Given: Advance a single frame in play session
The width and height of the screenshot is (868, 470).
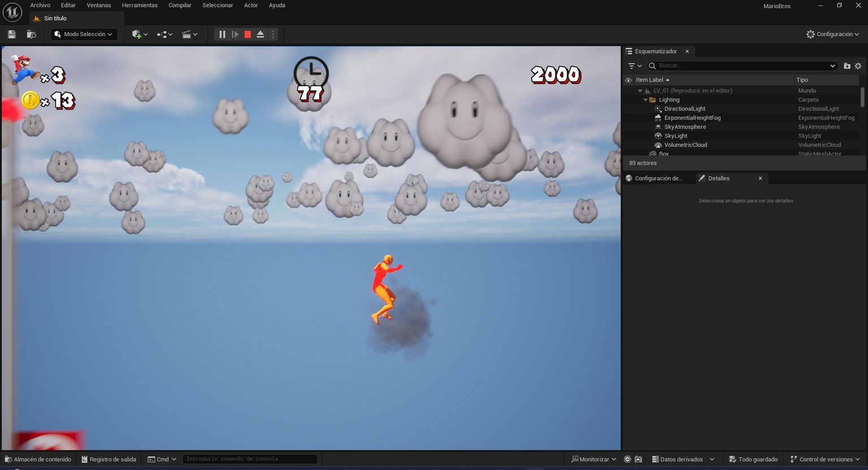Looking at the screenshot, I should (x=235, y=34).
